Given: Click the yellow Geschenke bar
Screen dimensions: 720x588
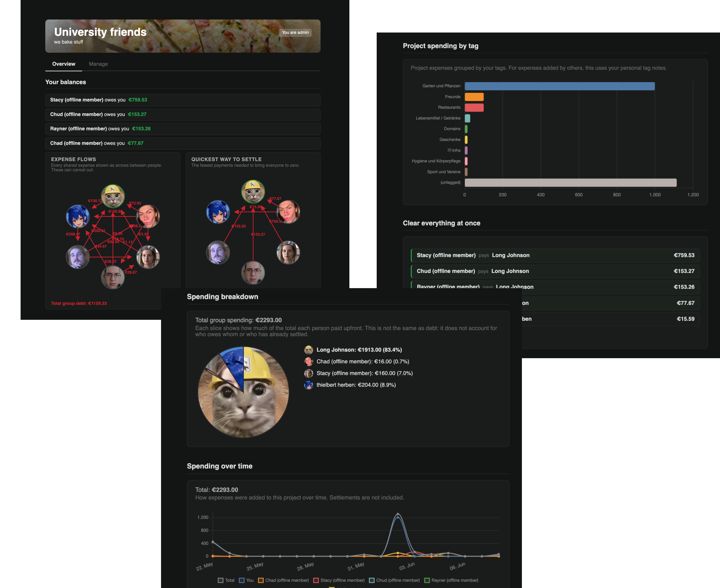Looking at the screenshot, I should pyautogui.click(x=466, y=140).
